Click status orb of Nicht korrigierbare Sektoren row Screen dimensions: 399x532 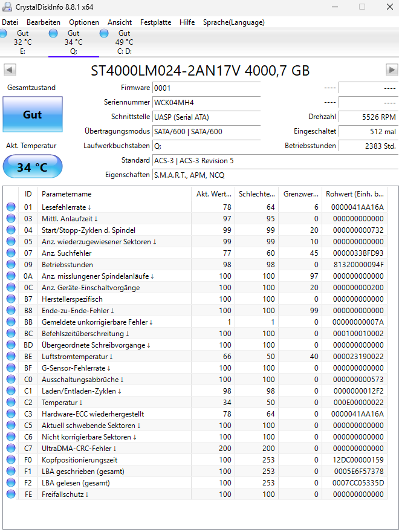click(x=11, y=437)
